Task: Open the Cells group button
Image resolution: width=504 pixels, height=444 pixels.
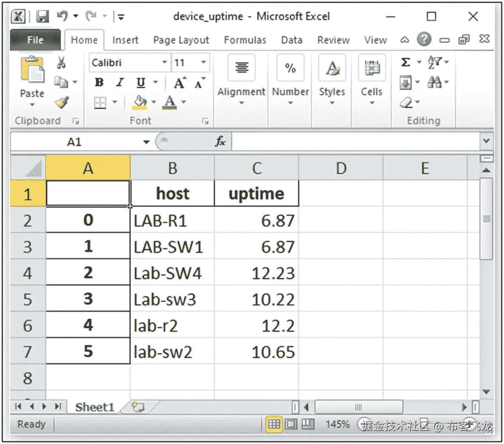Action: (x=372, y=80)
